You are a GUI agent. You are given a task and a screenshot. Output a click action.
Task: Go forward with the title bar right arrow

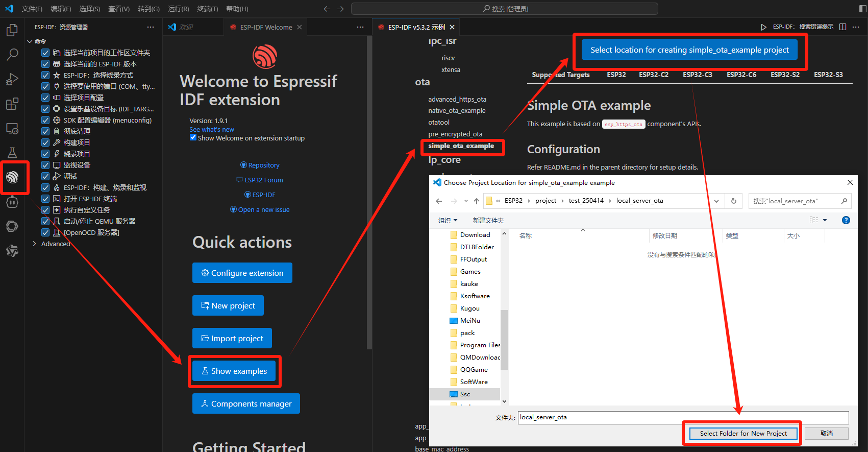[340, 9]
